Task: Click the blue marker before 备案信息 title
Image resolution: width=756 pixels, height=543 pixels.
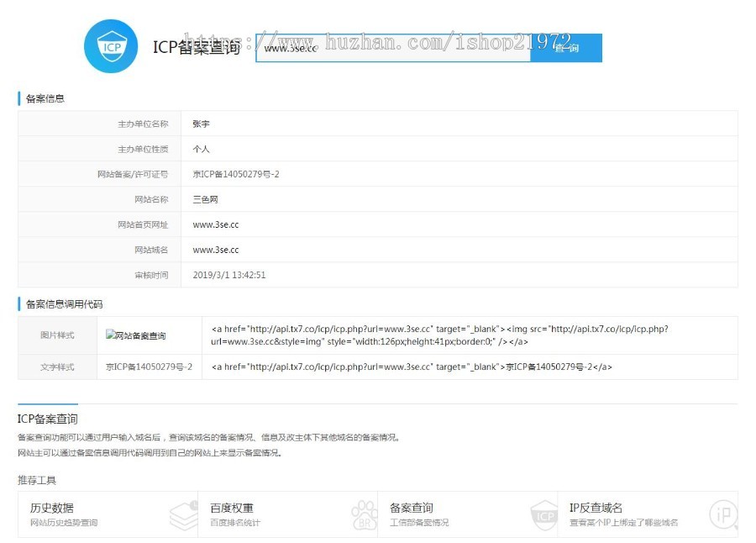Action: click(20, 98)
